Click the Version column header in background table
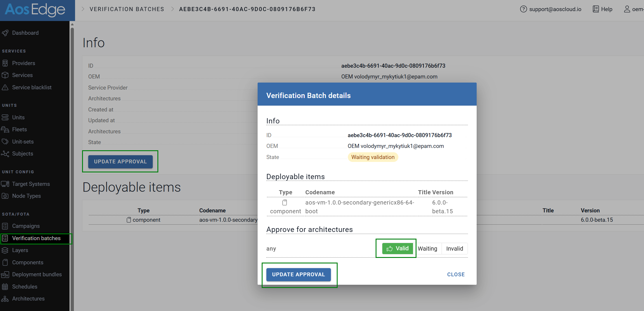 (590, 210)
